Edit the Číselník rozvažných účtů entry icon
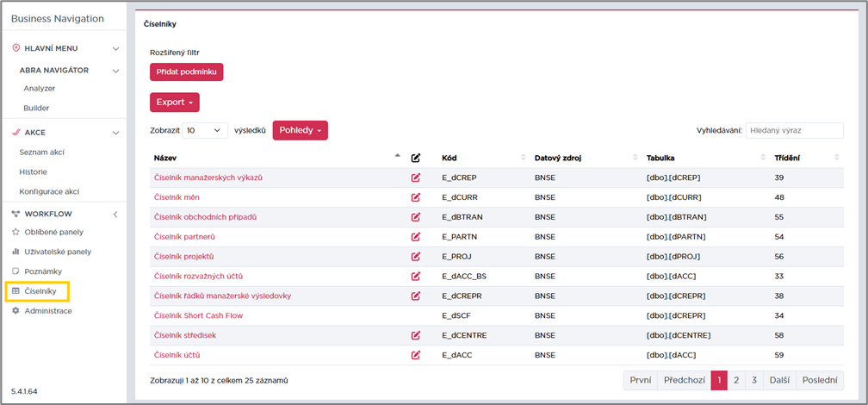 click(x=416, y=276)
